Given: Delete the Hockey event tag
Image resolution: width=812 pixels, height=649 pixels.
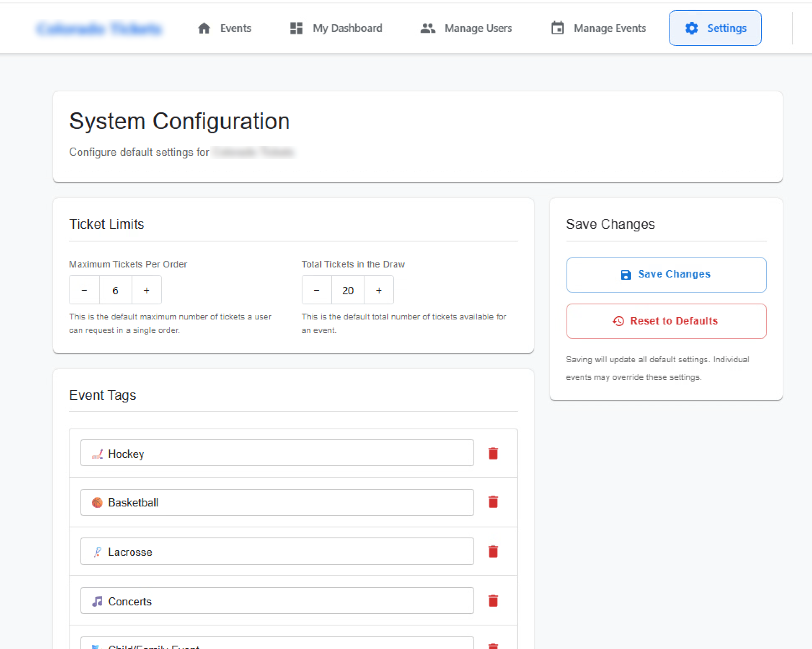Looking at the screenshot, I should tap(493, 453).
